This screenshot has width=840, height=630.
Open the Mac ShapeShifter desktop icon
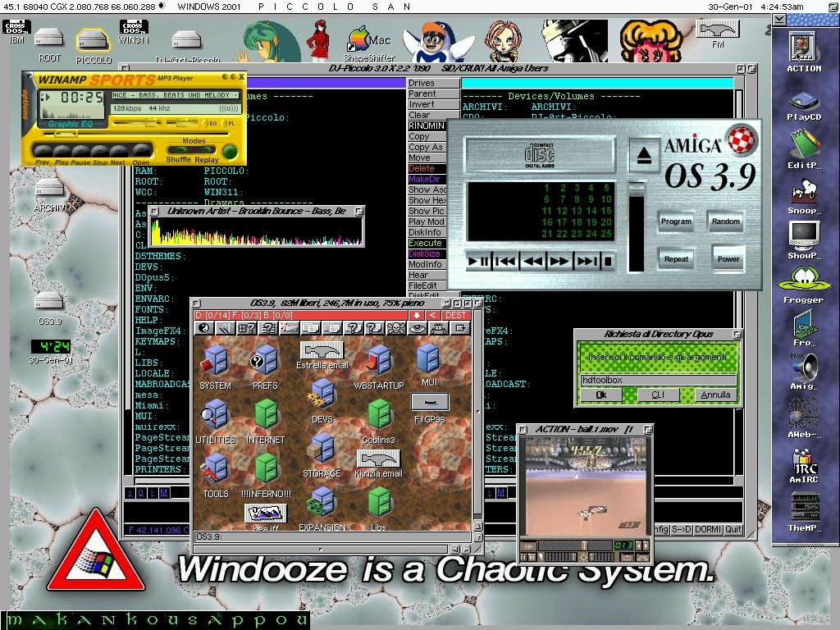point(368,39)
